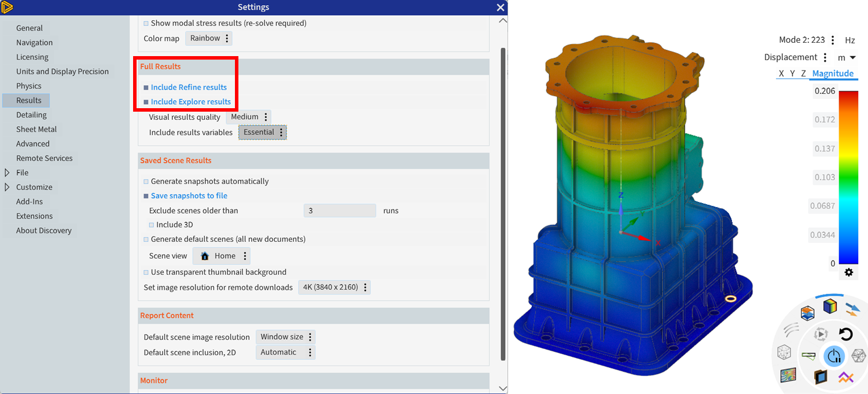This screenshot has height=394, width=868.
Task: Select General settings category
Action: pos(30,28)
